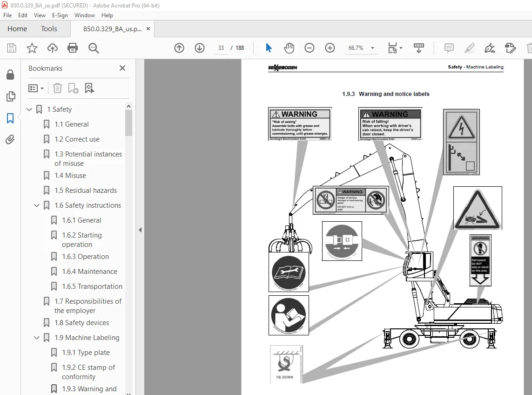This screenshot has height=395, width=532.
Task: Open bookmark 1.6.5 Transportation
Action: click(x=92, y=286)
